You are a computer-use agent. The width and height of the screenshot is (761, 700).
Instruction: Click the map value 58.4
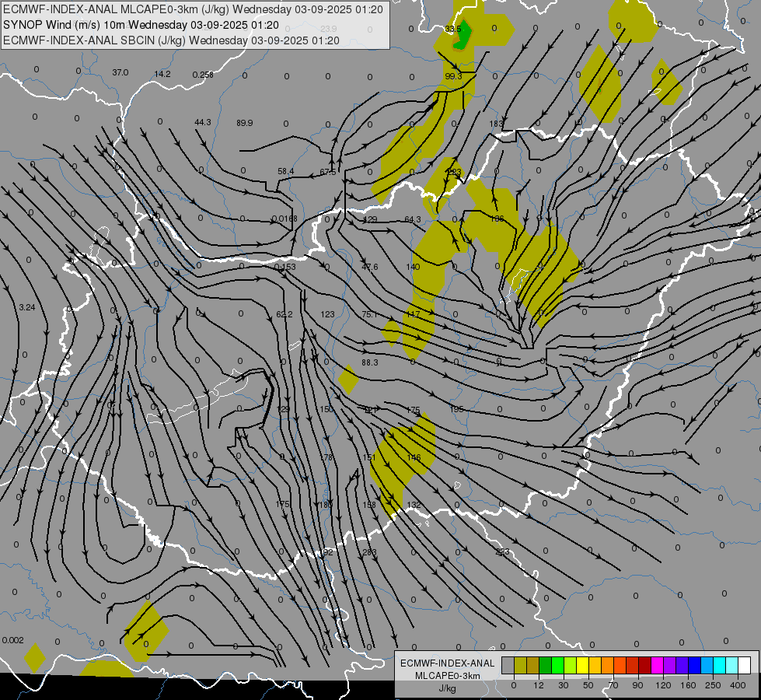pyautogui.click(x=286, y=171)
